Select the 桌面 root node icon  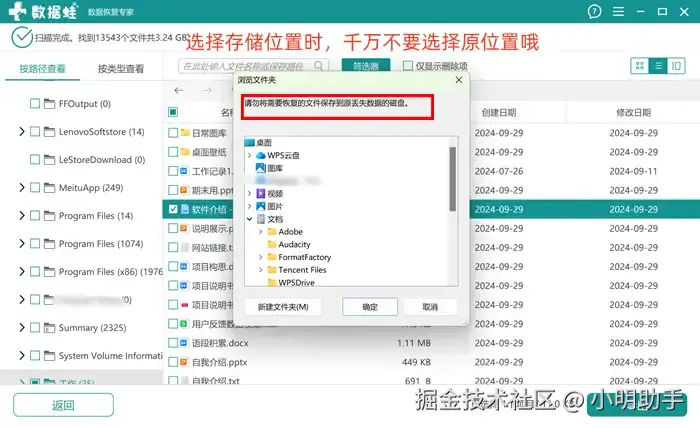tap(250, 142)
